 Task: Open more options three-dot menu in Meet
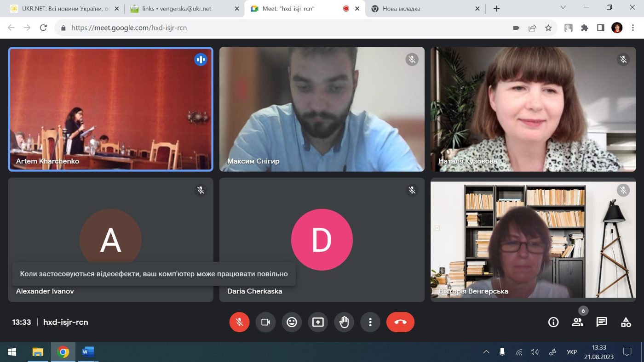coord(370,322)
